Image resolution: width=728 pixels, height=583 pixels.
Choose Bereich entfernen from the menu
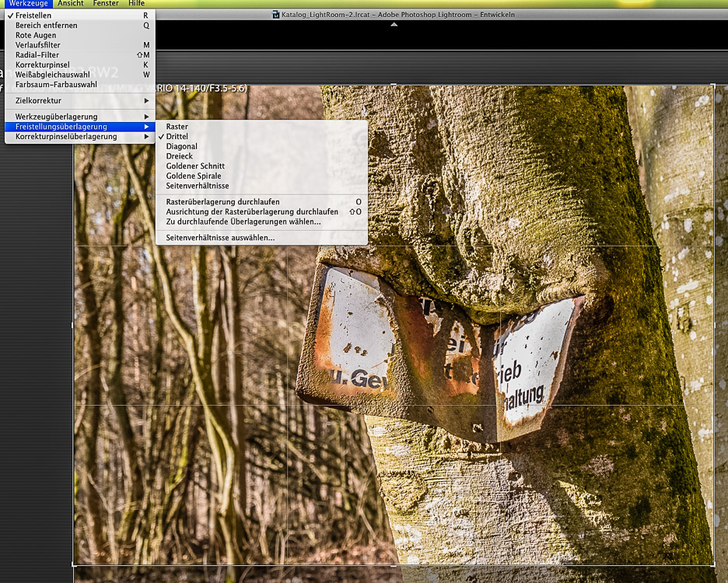[80, 26]
